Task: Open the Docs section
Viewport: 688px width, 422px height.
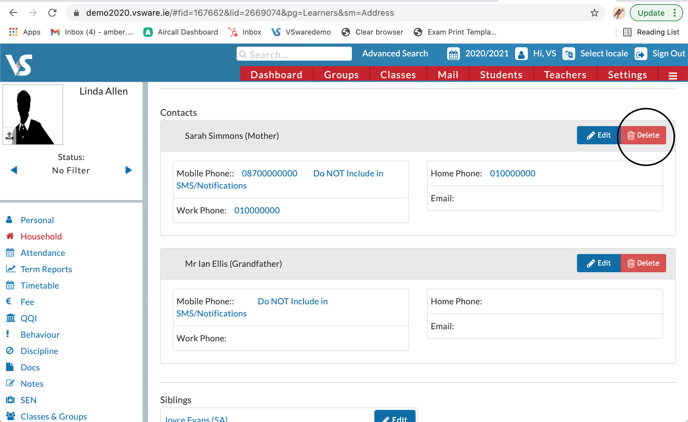Action: [x=30, y=367]
